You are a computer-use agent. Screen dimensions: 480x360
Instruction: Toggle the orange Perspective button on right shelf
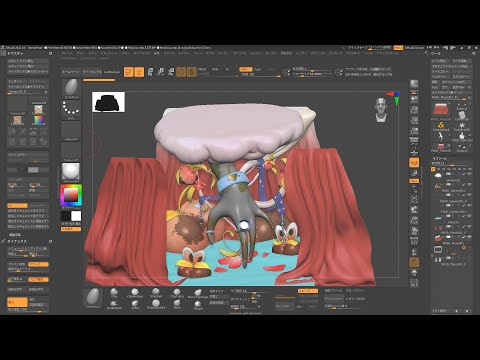click(414, 163)
